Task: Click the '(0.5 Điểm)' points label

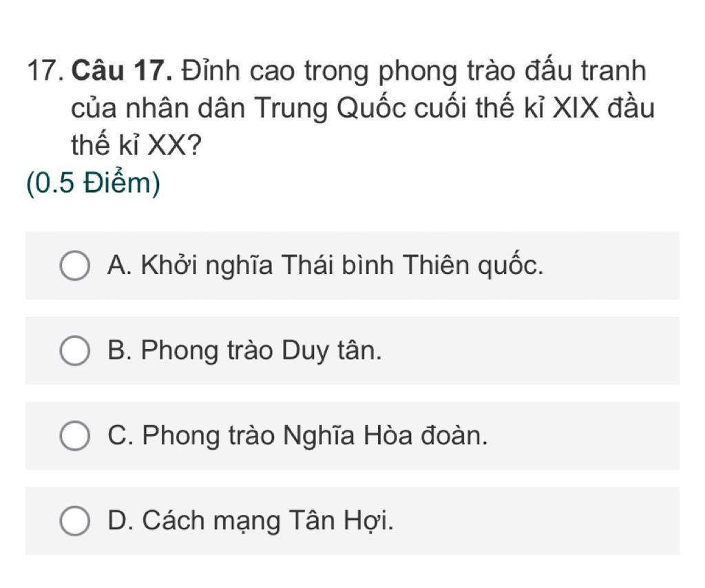Action: (x=94, y=183)
